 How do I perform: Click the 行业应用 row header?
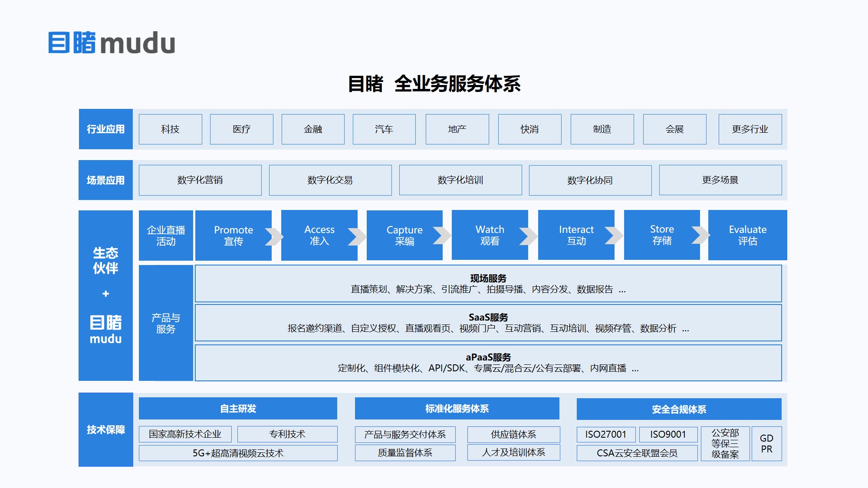[105, 129]
